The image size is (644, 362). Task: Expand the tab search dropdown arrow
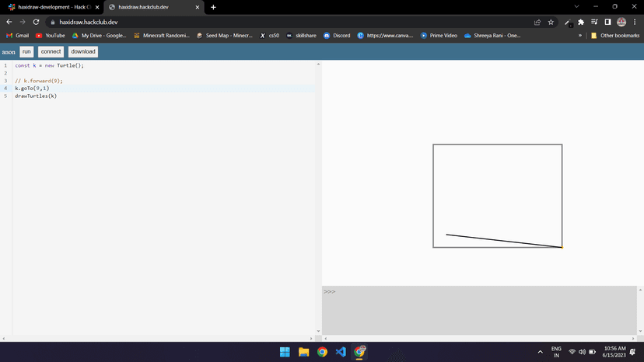(576, 7)
